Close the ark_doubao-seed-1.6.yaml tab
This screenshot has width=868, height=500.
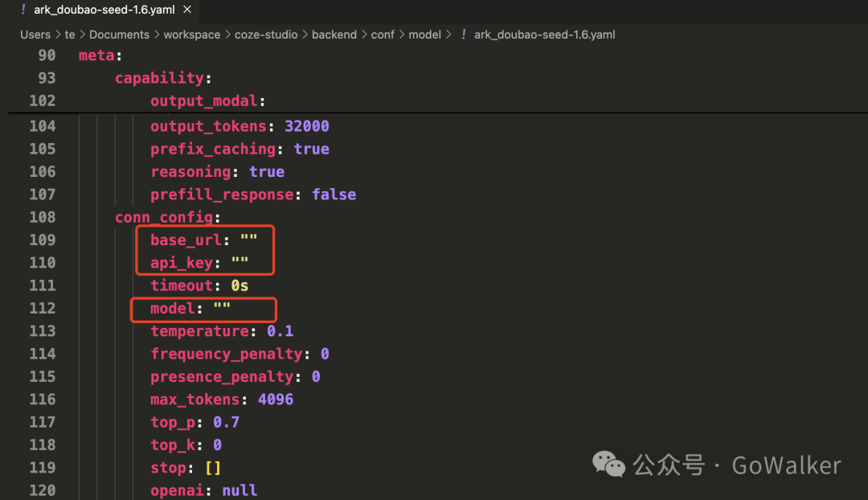[187, 10]
